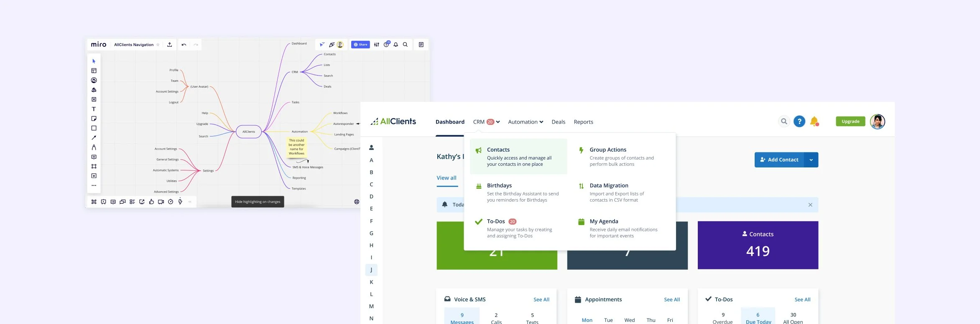
Task: Star the AllClients Navigation board
Action: [x=158, y=45]
